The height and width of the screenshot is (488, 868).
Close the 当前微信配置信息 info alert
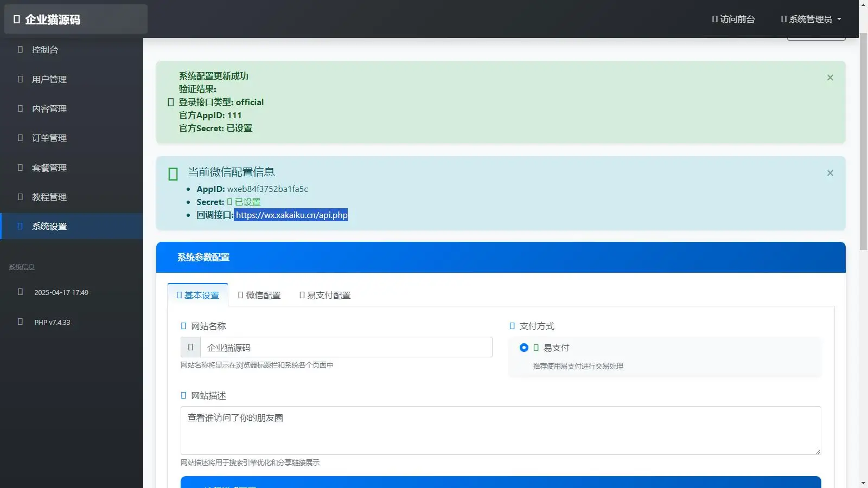tap(829, 173)
